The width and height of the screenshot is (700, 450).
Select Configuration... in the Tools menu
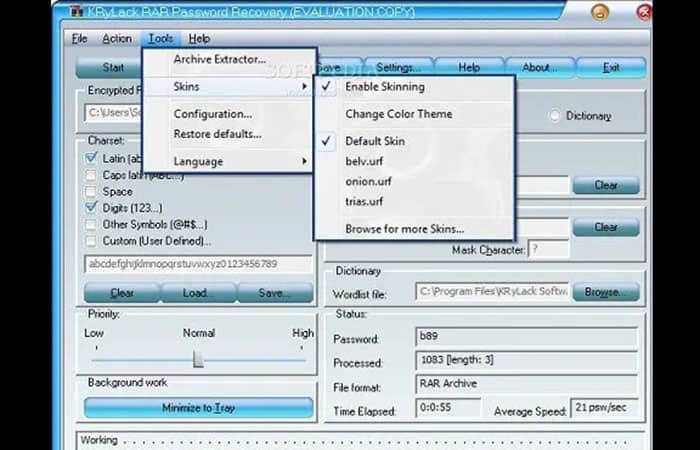point(213,114)
